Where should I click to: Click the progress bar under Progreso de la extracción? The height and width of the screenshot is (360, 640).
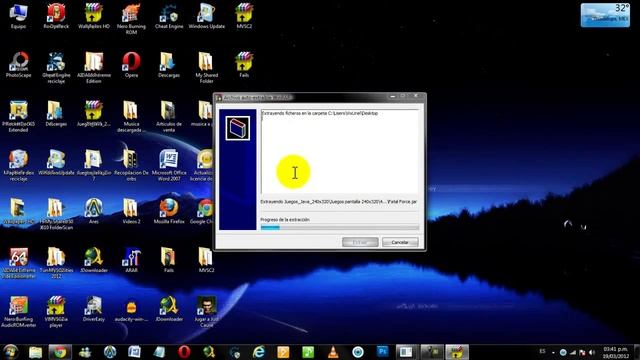coord(340,227)
